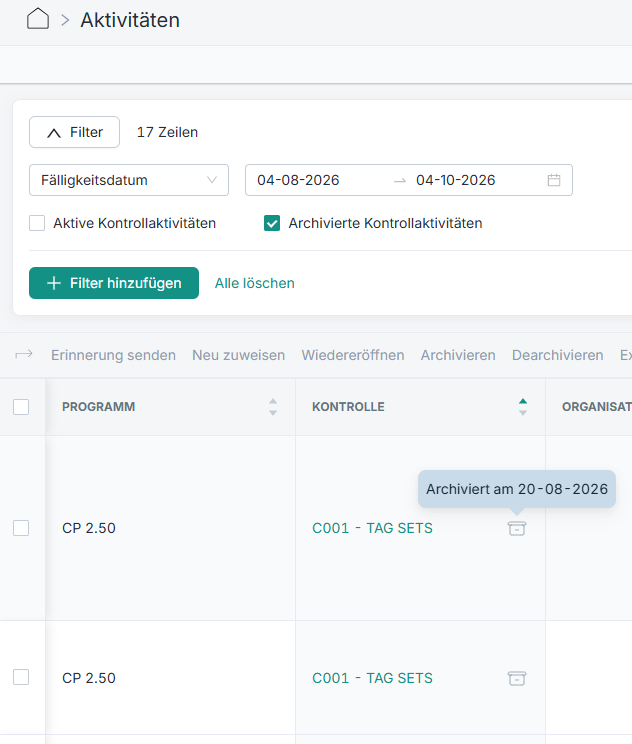Click the start date field 04-08-2026
Screen dimensions: 632x744
298,180
